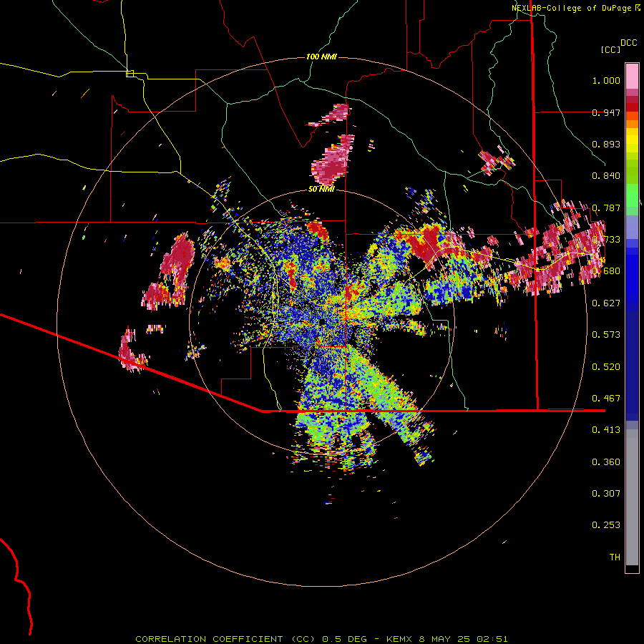Click the 100 NMI range ring label
The image size is (644, 644).
pyautogui.click(x=321, y=57)
